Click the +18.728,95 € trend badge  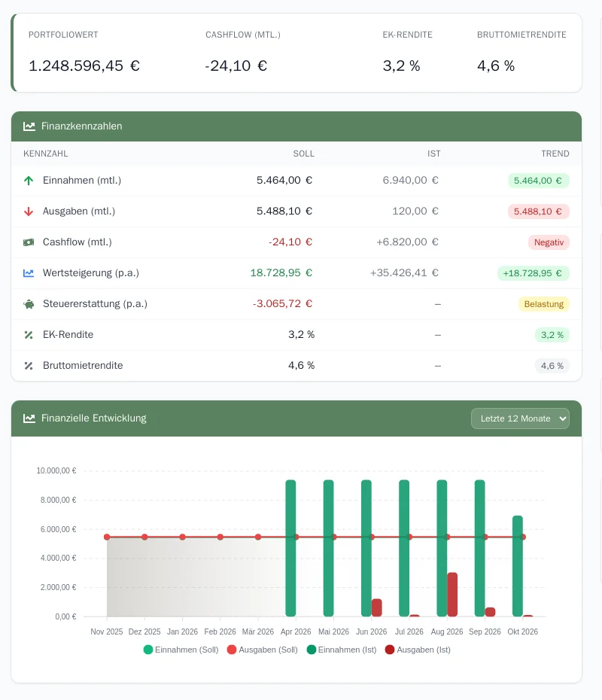click(x=533, y=273)
